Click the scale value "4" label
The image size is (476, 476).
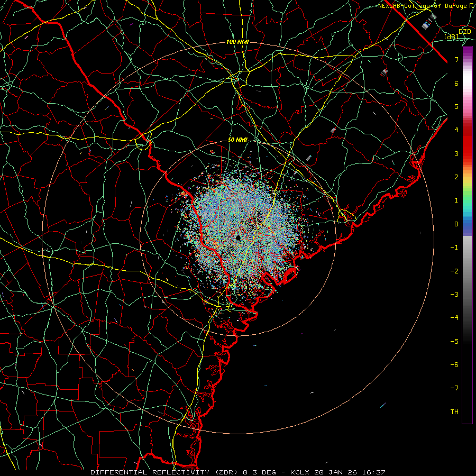456,130
